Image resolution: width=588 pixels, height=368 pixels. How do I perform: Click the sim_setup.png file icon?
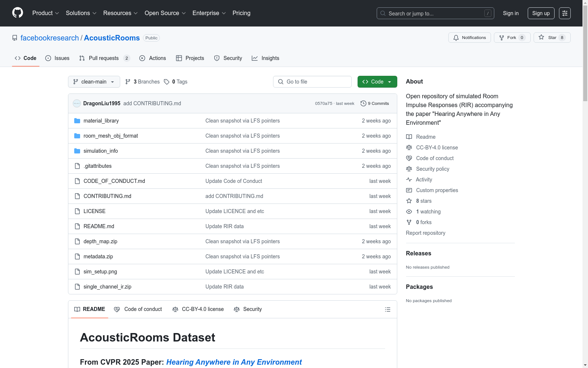coord(77,272)
